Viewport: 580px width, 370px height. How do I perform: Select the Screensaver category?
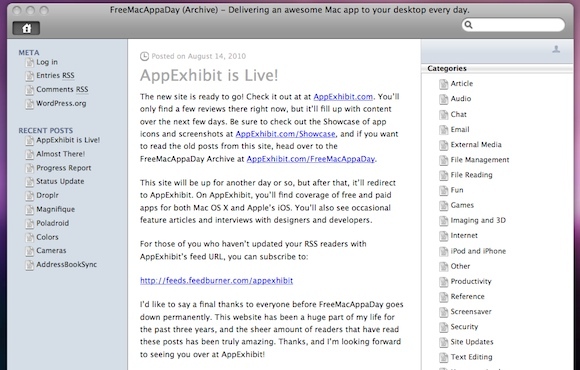471,312
